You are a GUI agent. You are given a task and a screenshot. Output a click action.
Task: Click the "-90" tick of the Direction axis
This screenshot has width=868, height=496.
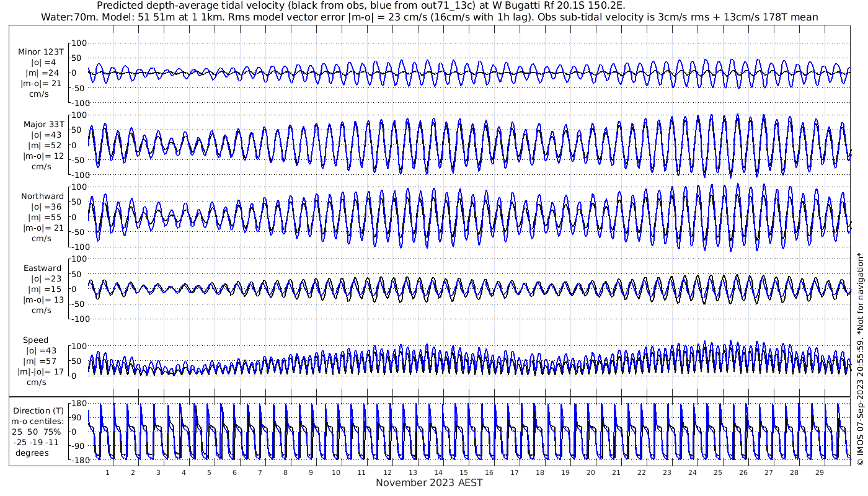[79, 446]
